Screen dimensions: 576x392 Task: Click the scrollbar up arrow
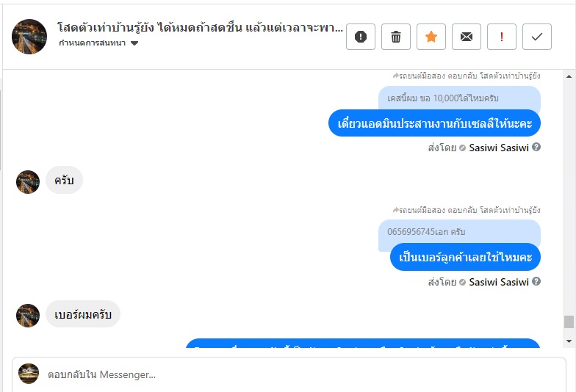569,76
